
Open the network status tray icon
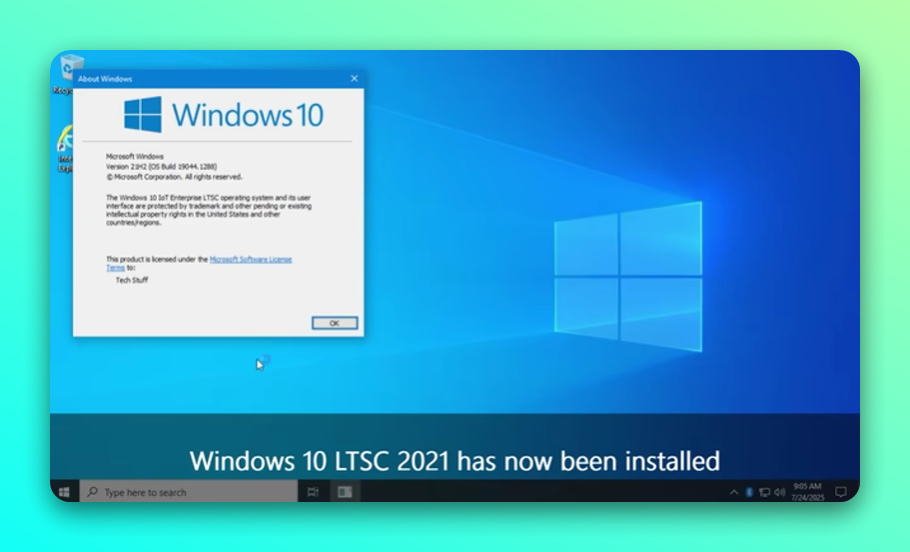click(x=764, y=492)
